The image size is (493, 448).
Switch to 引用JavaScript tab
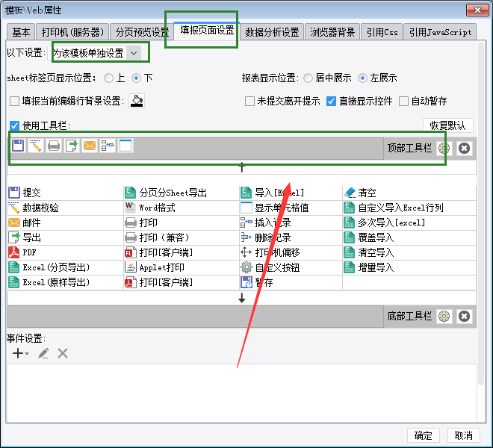[x=440, y=32]
